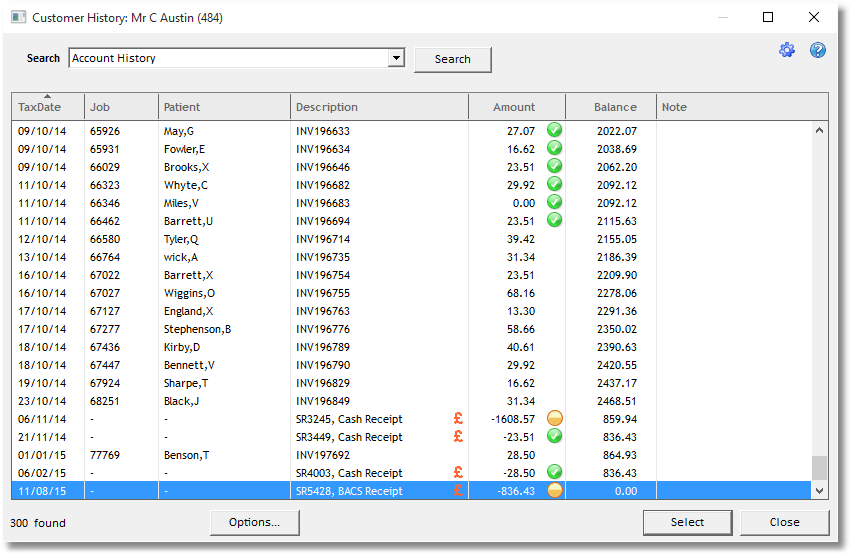This screenshot has width=852, height=556.
Task: Click job number 77769
Action: 105,455
